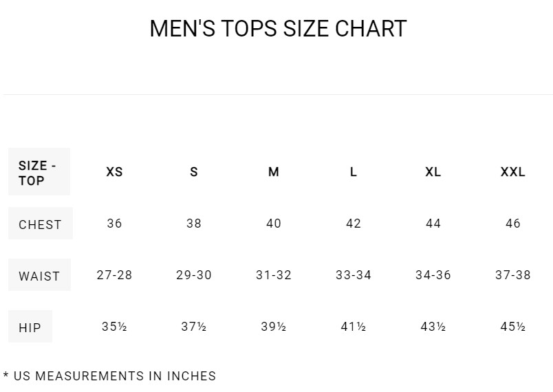Select the HIP row label
Viewport: 553px width, 392px height.
point(30,327)
